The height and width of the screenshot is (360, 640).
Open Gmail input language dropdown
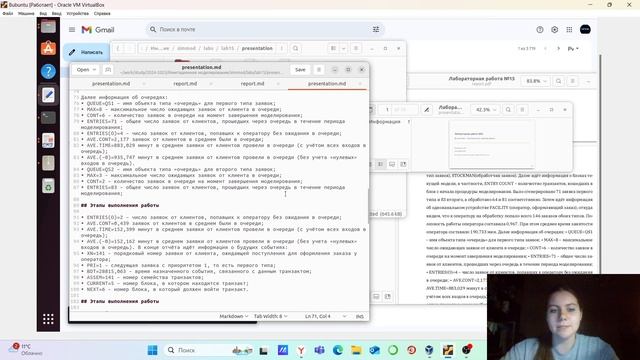pos(573,49)
